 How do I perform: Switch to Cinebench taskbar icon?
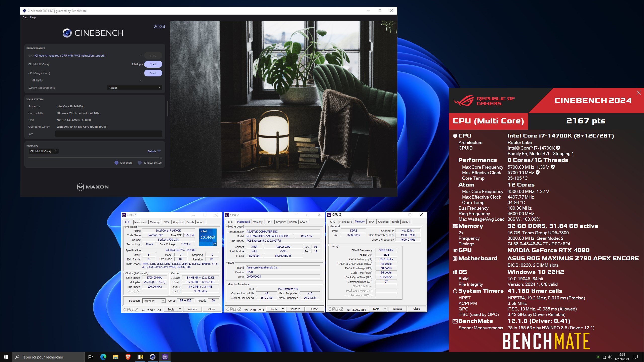coord(152,357)
